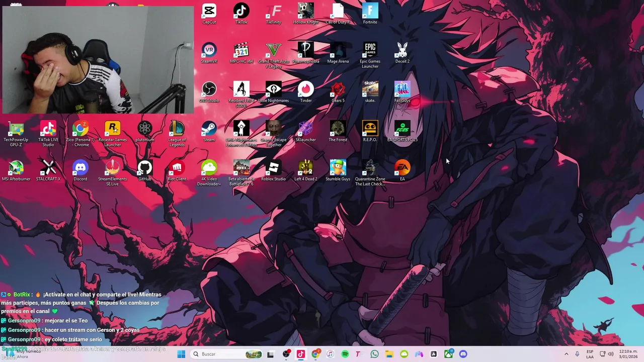The height and width of the screenshot is (362, 644).
Task: Select the Granny Escape Together icon
Action: click(x=274, y=134)
